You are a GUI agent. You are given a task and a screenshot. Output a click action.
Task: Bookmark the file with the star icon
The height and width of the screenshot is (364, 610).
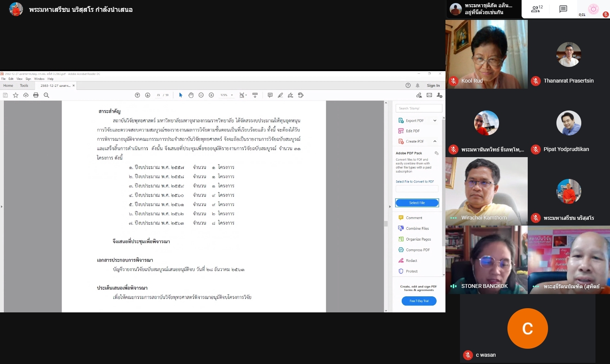[16, 95]
